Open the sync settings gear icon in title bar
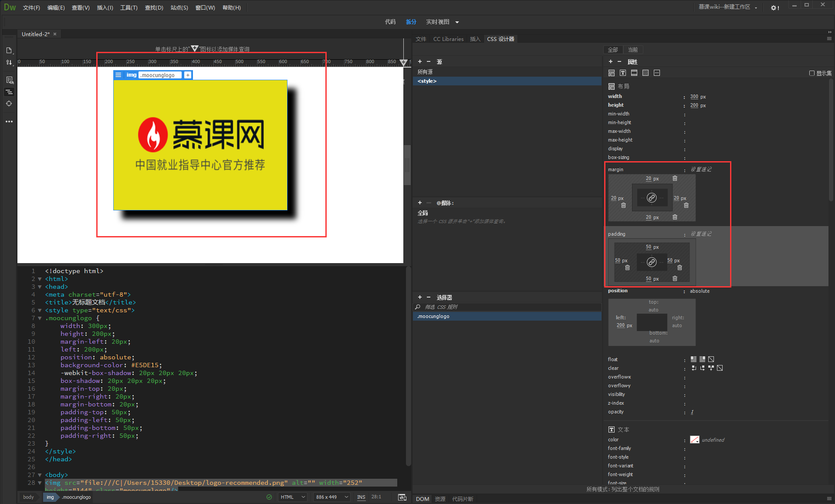 click(774, 8)
